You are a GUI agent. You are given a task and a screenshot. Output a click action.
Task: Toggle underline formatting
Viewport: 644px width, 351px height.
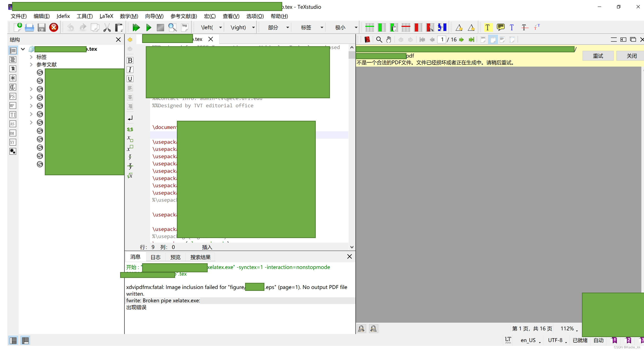tap(130, 79)
